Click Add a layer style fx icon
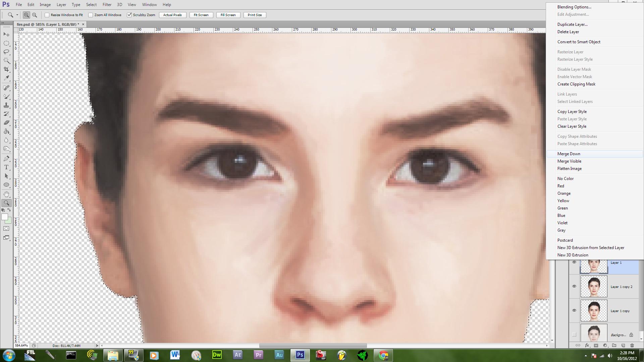This screenshot has width=644, height=362. (x=587, y=345)
